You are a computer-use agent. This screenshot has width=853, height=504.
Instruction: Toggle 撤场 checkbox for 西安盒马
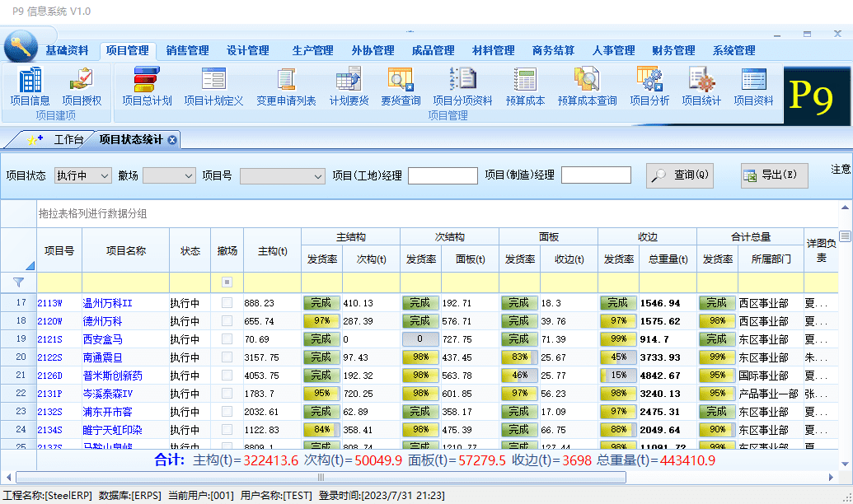227,339
